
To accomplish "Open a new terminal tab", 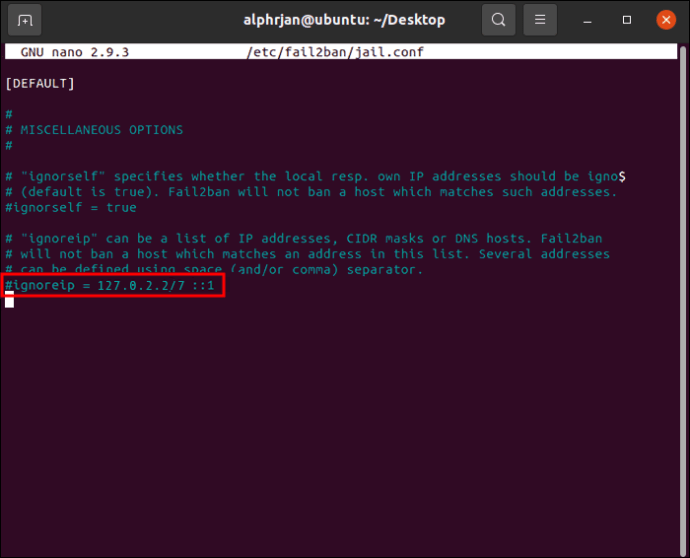I will [x=25, y=20].
